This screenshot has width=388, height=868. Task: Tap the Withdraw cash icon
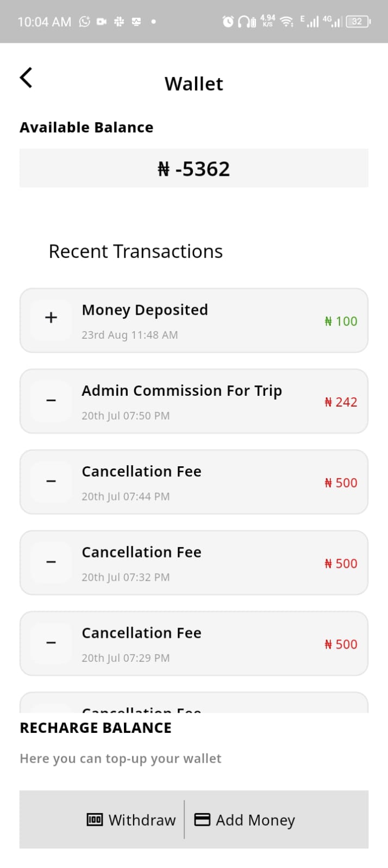coord(95,820)
